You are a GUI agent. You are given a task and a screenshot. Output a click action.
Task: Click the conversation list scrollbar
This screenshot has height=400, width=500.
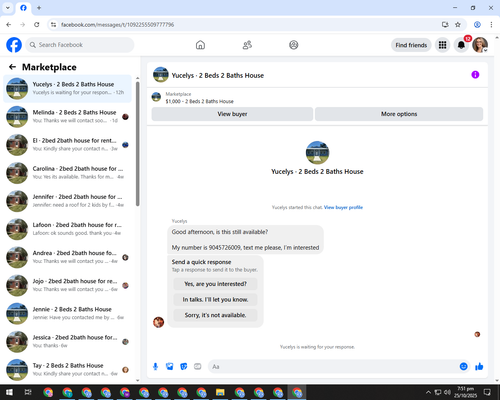pyautogui.click(x=137, y=143)
